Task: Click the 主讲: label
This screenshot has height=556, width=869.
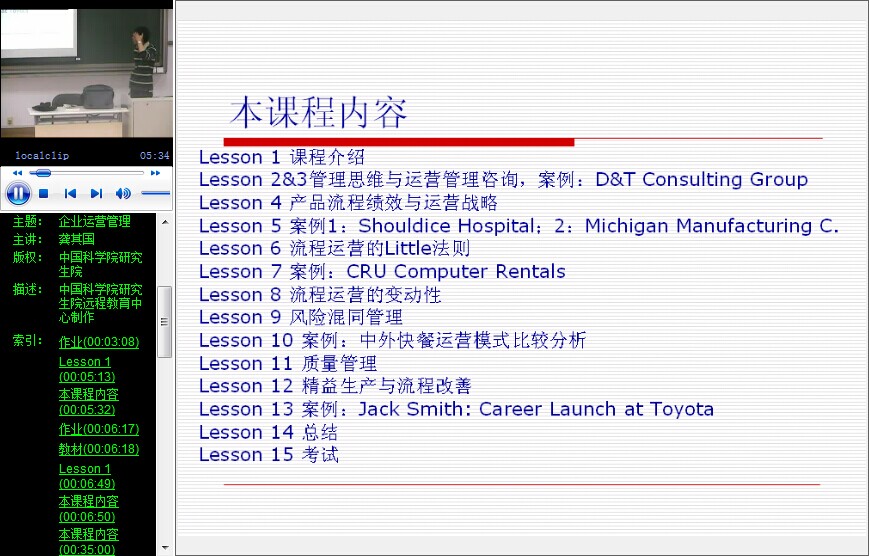Action: [28, 239]
